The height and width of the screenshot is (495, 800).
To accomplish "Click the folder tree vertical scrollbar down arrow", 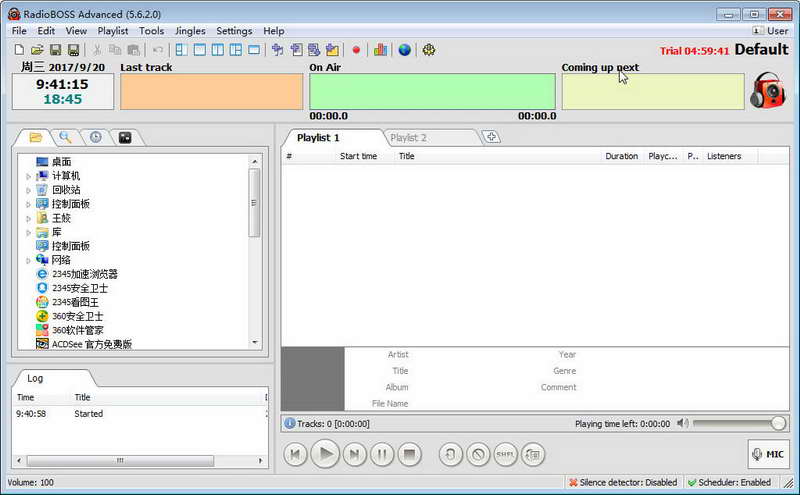I will (255, 342).
